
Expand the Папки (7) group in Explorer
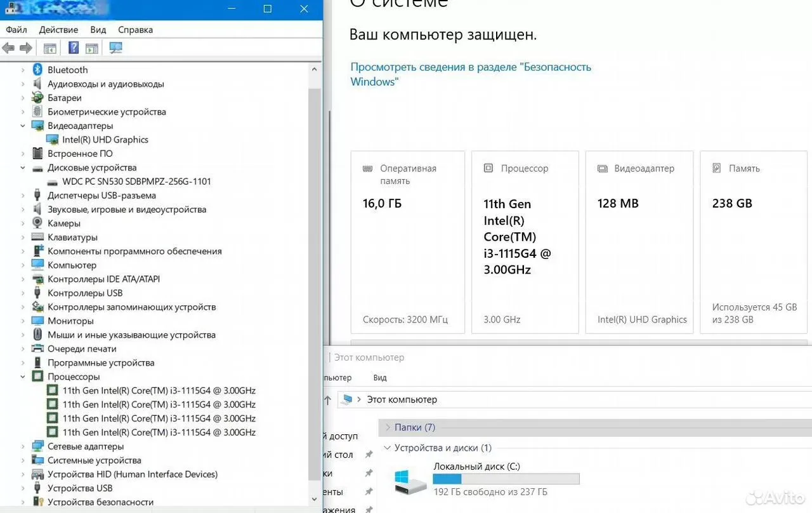click(x=388, y=427)
